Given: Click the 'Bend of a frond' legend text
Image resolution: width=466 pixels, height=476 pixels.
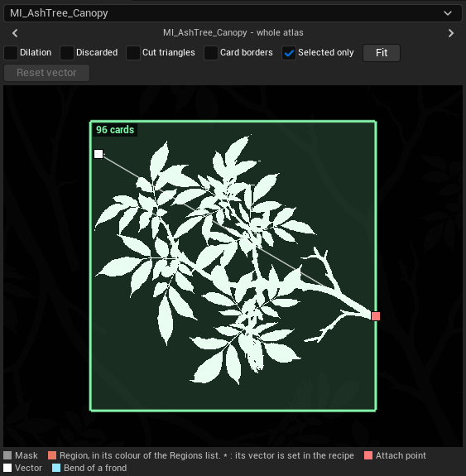Looking at the screenshot, I should (95, 468).
